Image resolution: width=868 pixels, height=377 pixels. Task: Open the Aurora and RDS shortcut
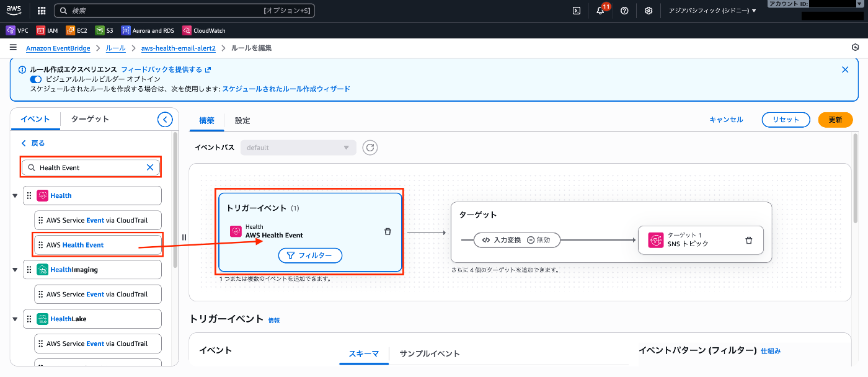click(x=148, y=30)
